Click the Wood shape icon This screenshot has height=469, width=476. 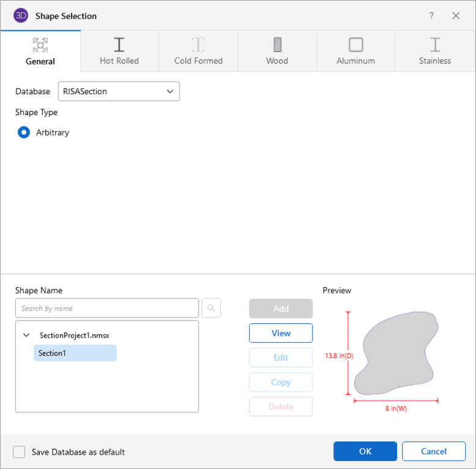277,45
